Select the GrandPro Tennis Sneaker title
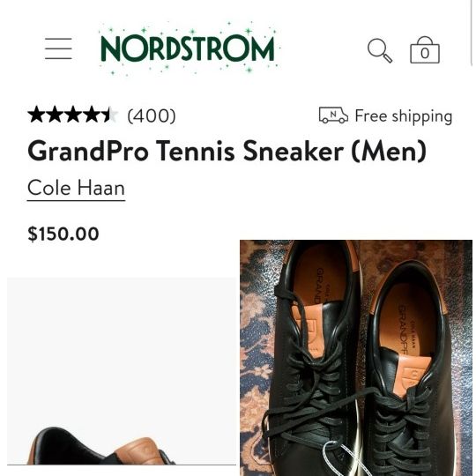 [x=227, y=151]
